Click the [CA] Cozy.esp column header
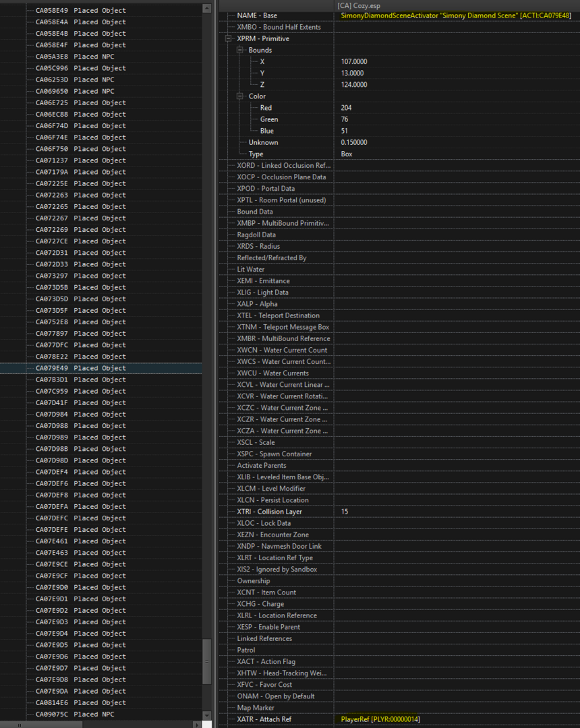This screenshot has width=580, height=728. click(457, 6)
